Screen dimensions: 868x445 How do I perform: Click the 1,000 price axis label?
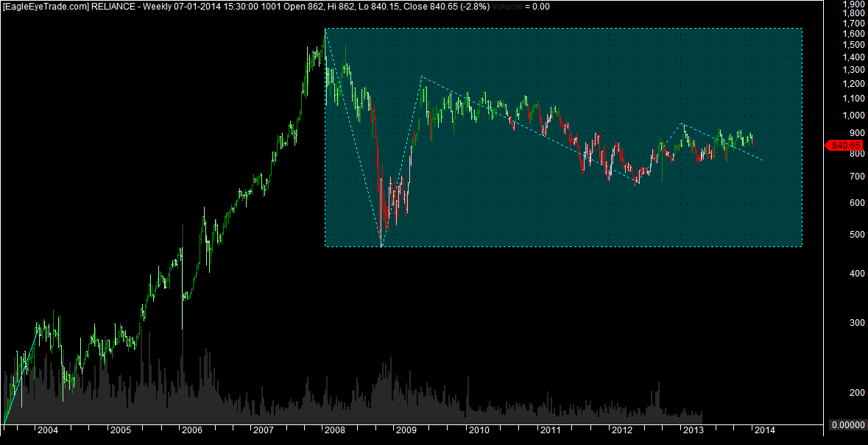(853, 116)
